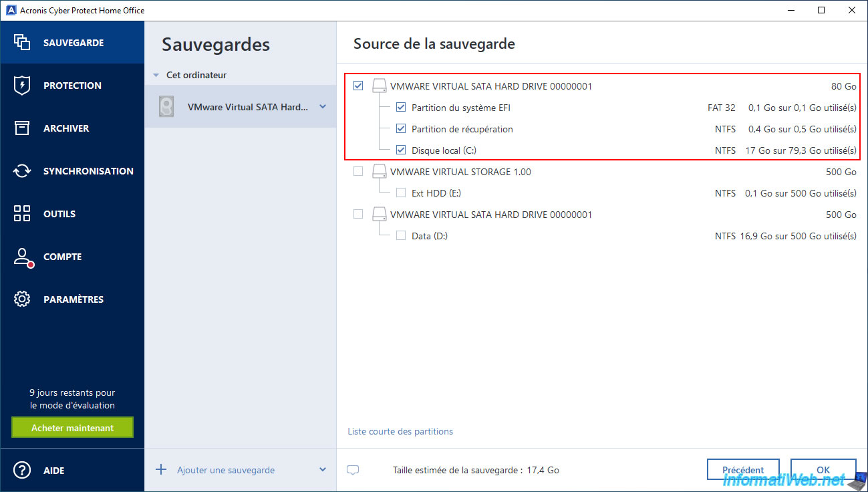Confirm with the OK button
This screenshot has width=868, height=492.
pyautogui.click(x=823, y=470)
